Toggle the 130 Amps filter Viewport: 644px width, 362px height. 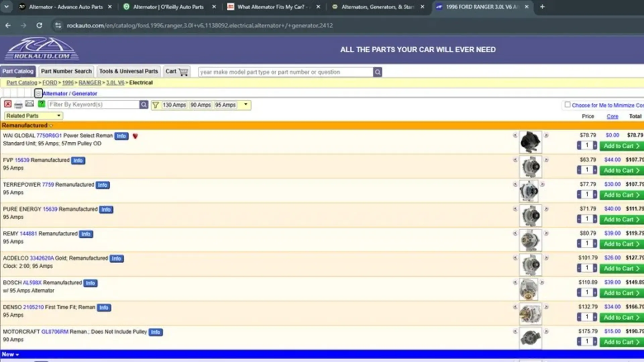(174, 105)
